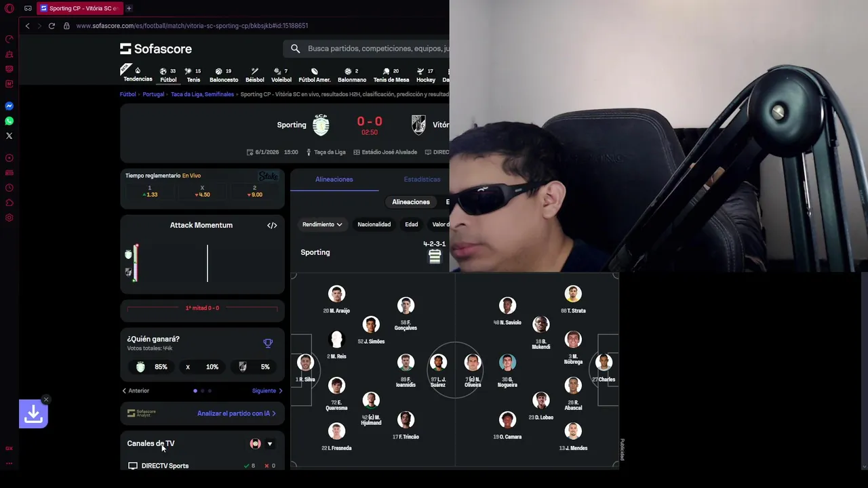Click Analizar el partido con IA link
Viewport: 868px width, 488px height.
pyautogui.click(x=237, y=413)
